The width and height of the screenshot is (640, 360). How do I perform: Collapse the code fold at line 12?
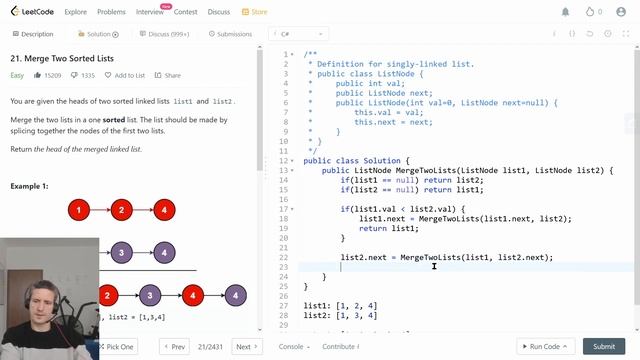coord(292,161)
